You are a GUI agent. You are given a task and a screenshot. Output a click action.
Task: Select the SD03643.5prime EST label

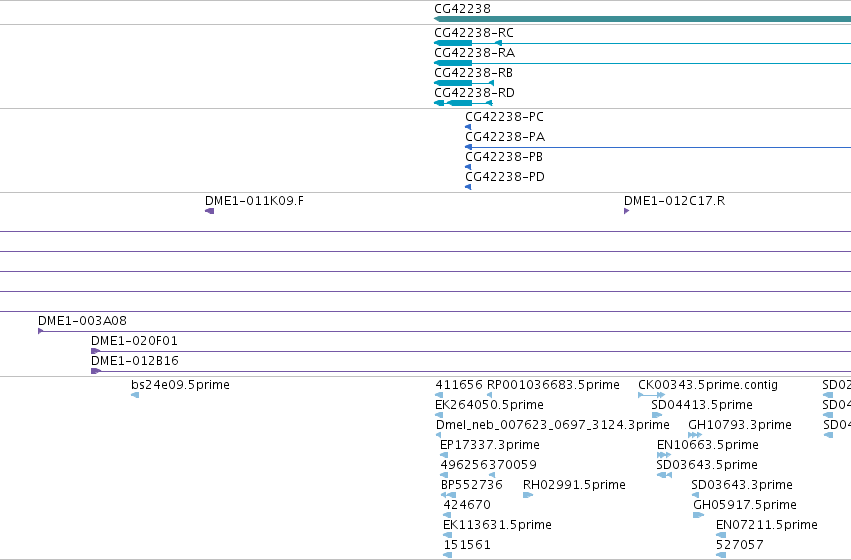707,465
